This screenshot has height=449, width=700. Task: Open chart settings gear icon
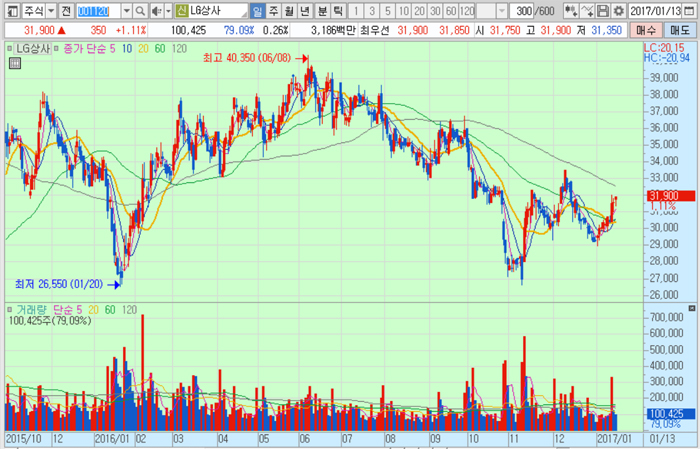pyautogui.click(x=619, y=10)
